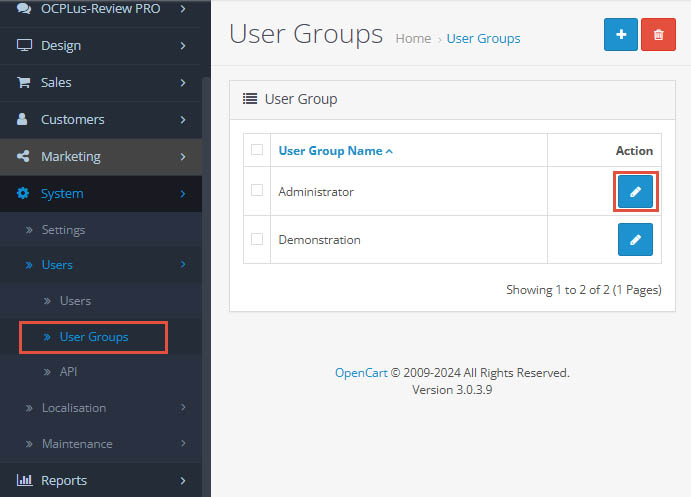Viewport: 691px width, 497px height.
Task: Check the Administrator row checkbox
Action: coord(257,190)
